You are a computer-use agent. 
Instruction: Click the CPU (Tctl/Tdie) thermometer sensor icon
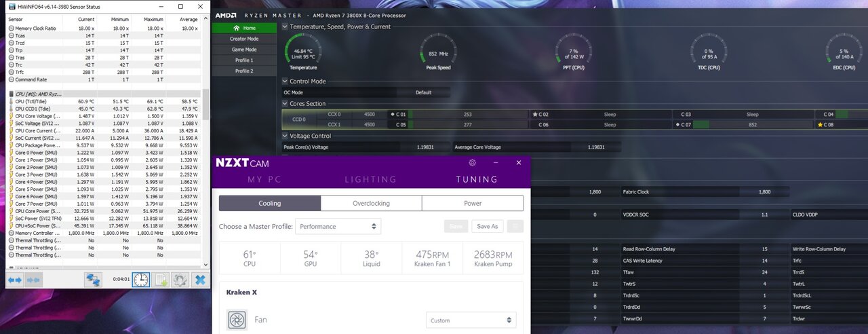click(11, 101)
